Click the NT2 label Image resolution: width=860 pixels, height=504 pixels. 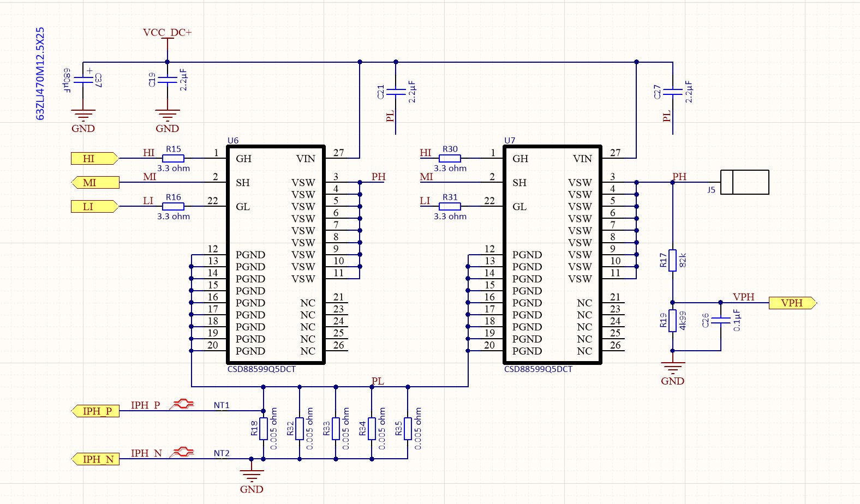222,453
